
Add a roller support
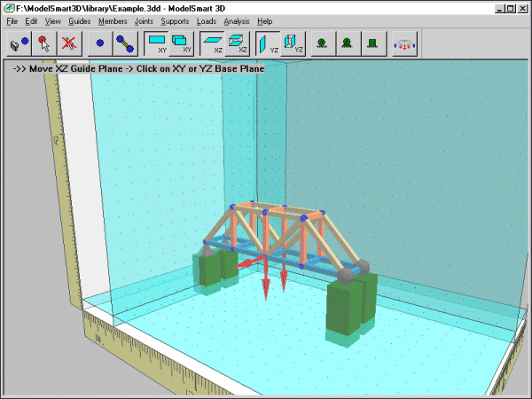pos(323,43)
